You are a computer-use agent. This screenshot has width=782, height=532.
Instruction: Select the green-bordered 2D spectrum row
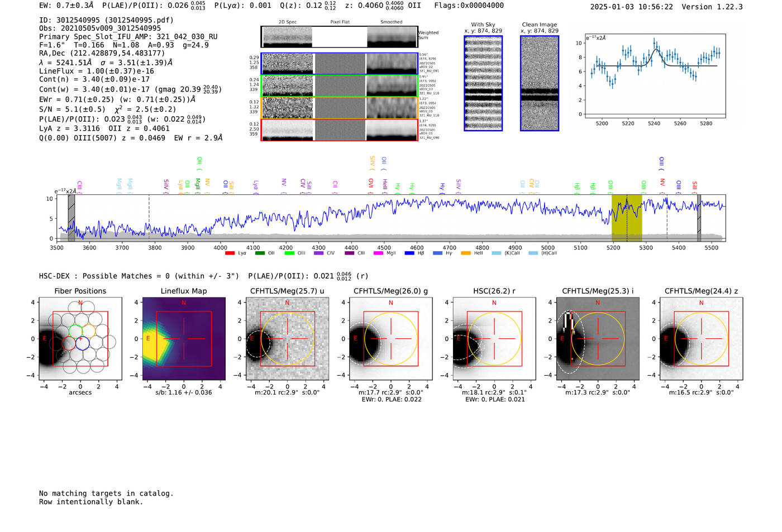(x=339, y=85)
